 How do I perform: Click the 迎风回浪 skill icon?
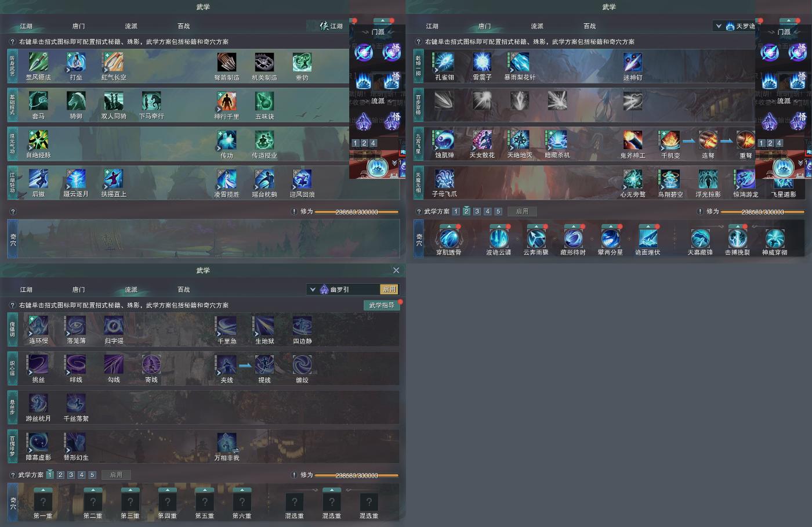pyautogui.click(x=302, y=179)
